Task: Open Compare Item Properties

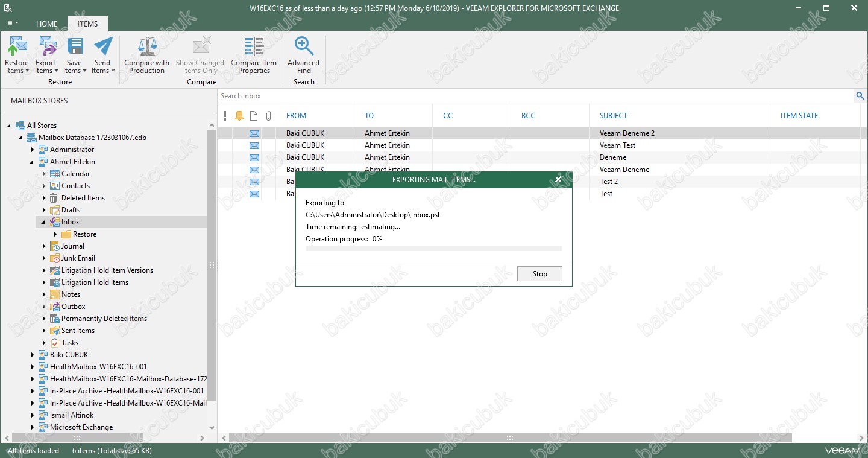Action: point(254,55)
